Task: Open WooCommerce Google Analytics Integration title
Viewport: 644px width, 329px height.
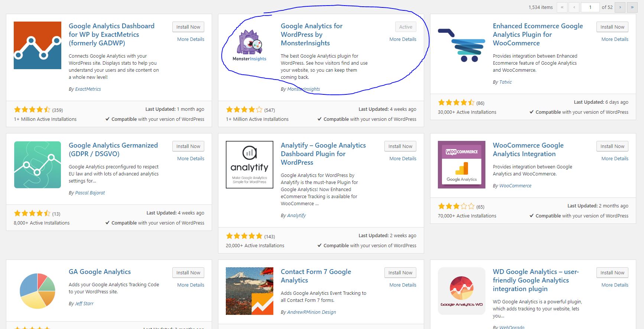Action: pyautogui.click(x=528, y=149)
